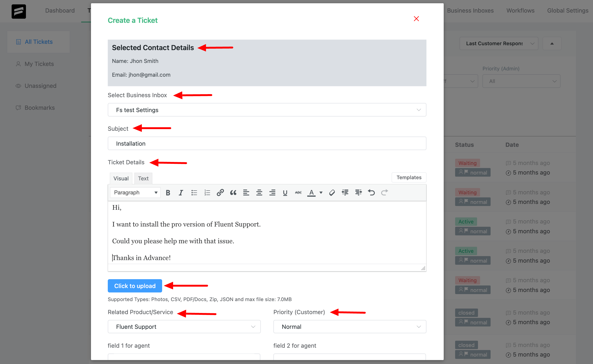Click the Subject input field
Image resolution: width=593 pixels, height=364 pixels.
(x=266, y=143)
